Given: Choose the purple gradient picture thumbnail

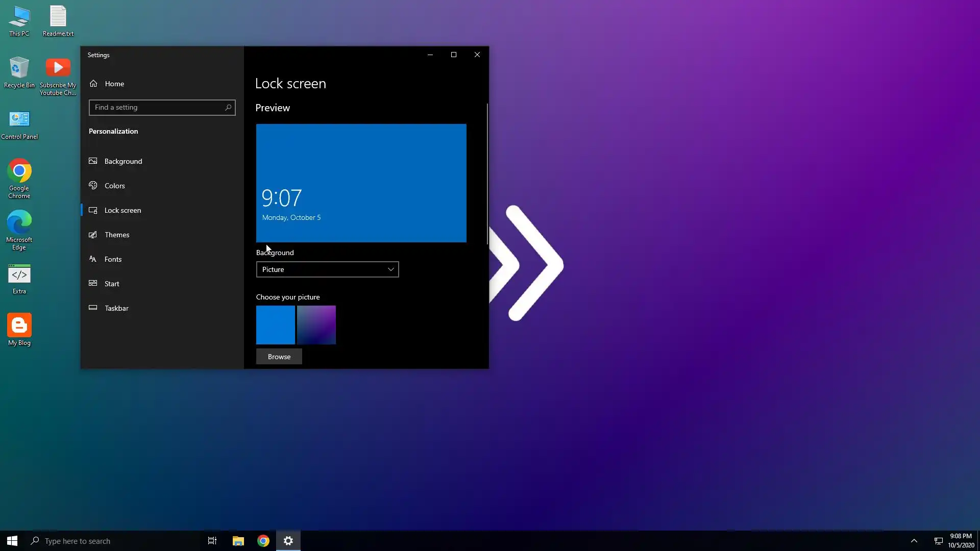Looking at the screenshot, I should click(316, 325).
